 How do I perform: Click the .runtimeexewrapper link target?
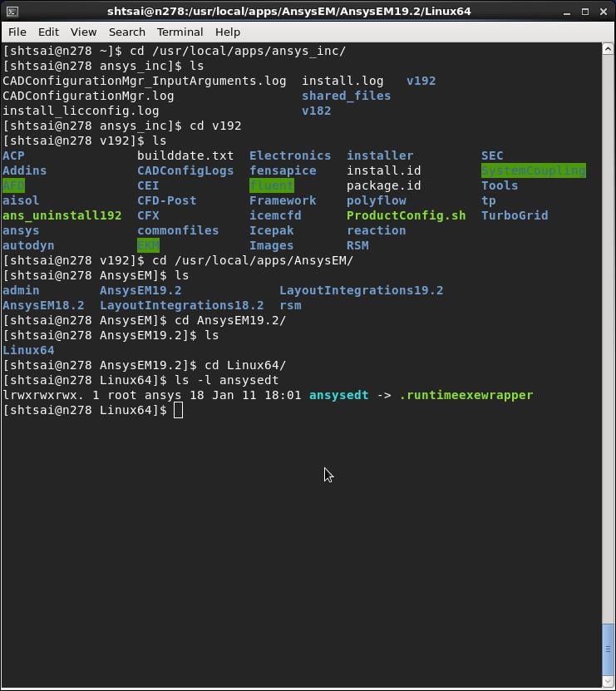click(466, 395)
